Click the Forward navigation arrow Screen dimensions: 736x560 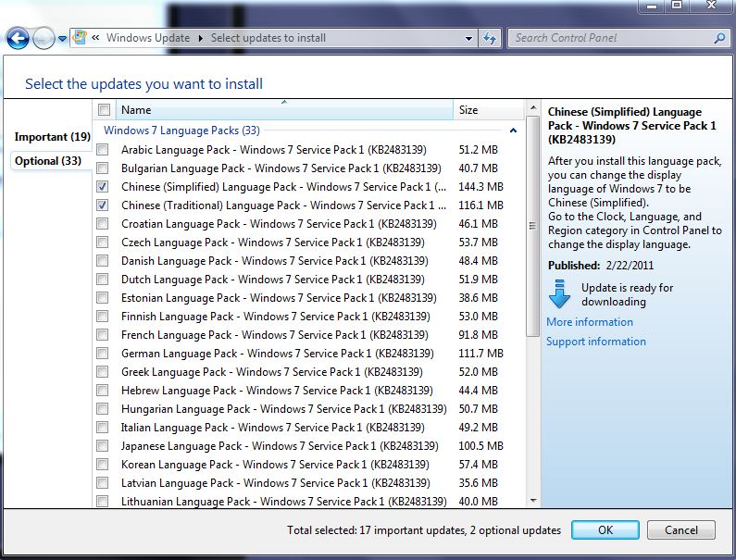(x=44, y=38)
